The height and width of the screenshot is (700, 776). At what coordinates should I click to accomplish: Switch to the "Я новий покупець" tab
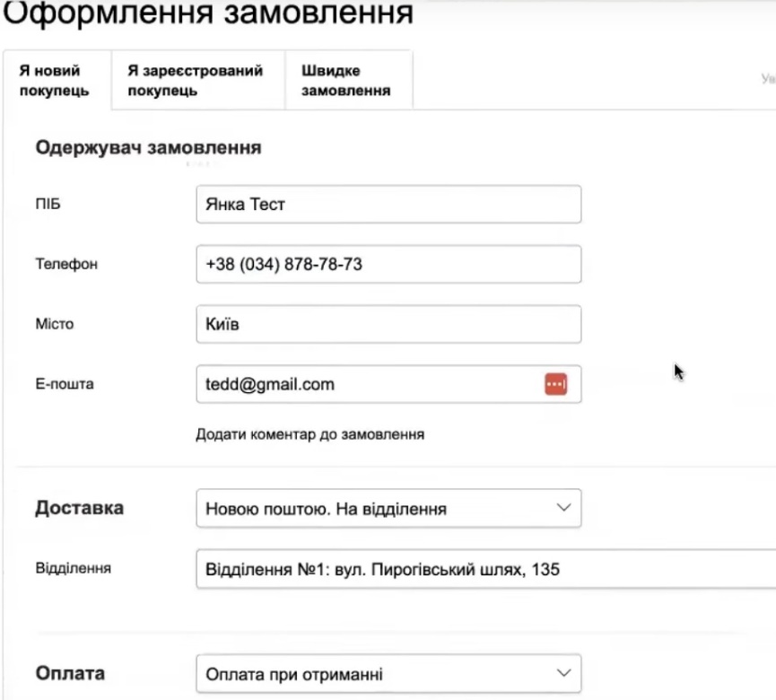click(x=56, y=81)
